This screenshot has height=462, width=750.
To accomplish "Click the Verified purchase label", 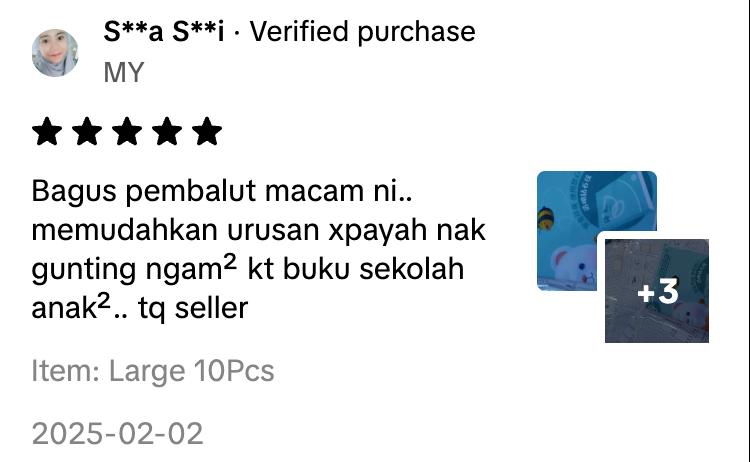I will [363, 32].
